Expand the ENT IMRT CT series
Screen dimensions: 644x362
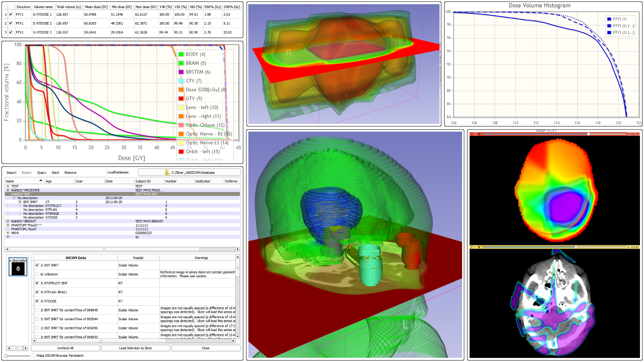tap(20, 202)
